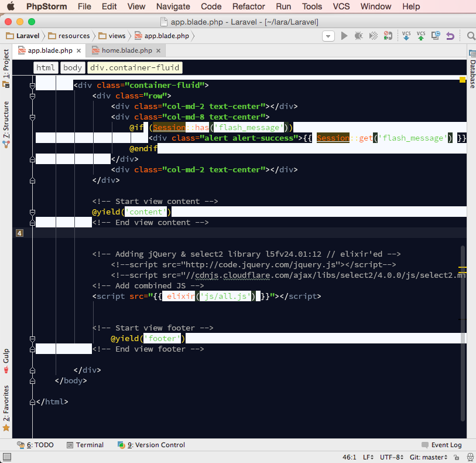Open the run configuration dropdown
This screenshot has width=476, height=463.
tap(328, 36)
